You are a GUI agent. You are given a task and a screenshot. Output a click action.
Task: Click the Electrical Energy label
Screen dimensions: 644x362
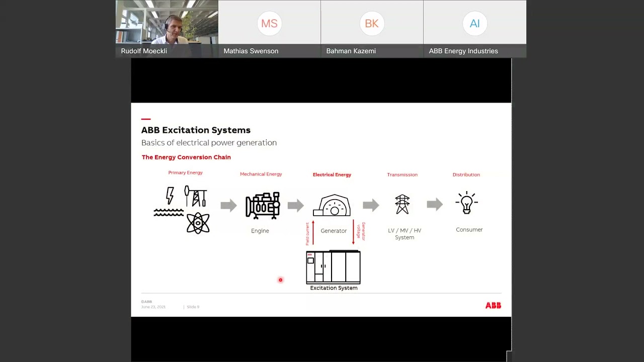point(332,174)
